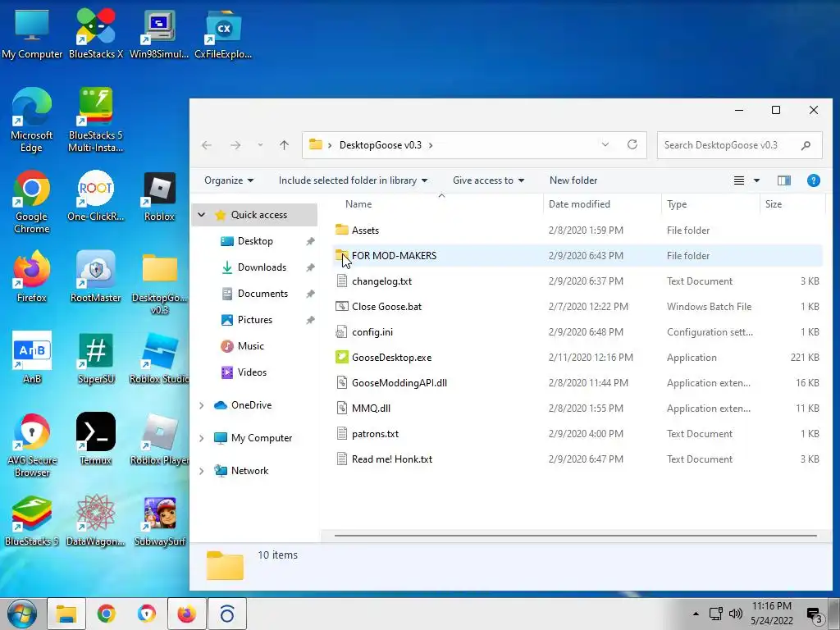Click the New folder button
Screen dimensions: 840x630
(573, 180)
